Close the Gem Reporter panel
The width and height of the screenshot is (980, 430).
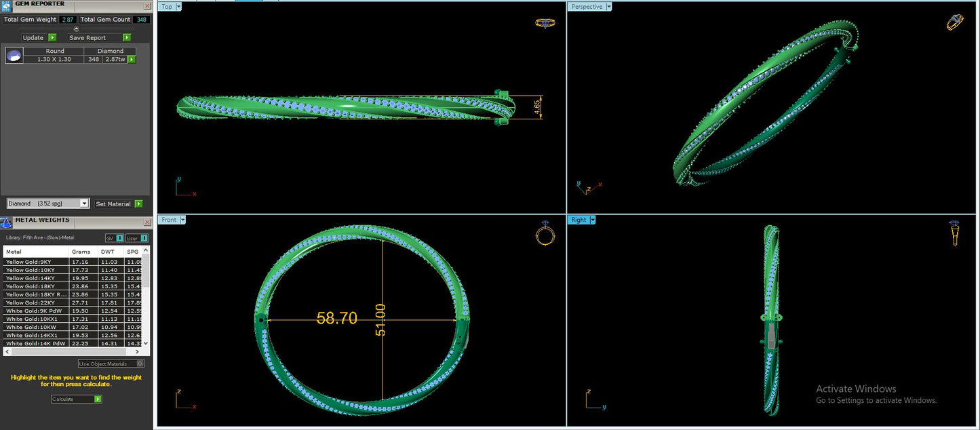pos(147,6)
